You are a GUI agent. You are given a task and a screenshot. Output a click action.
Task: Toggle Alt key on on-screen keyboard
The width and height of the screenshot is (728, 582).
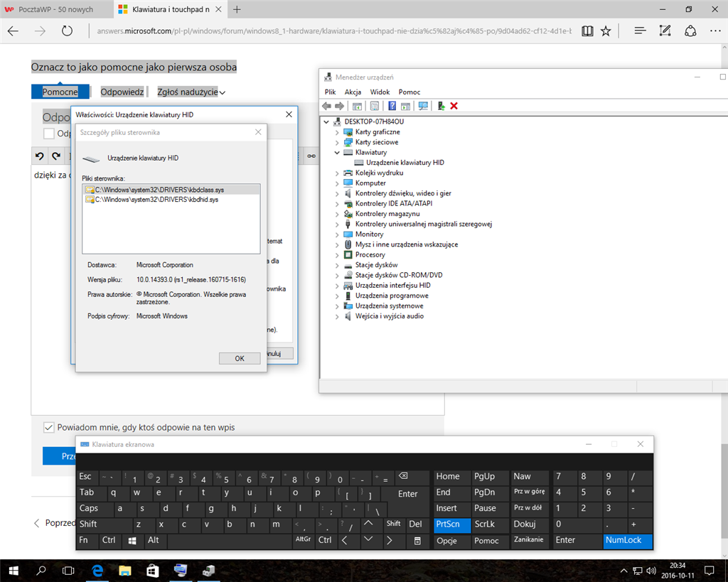point(155,541)
